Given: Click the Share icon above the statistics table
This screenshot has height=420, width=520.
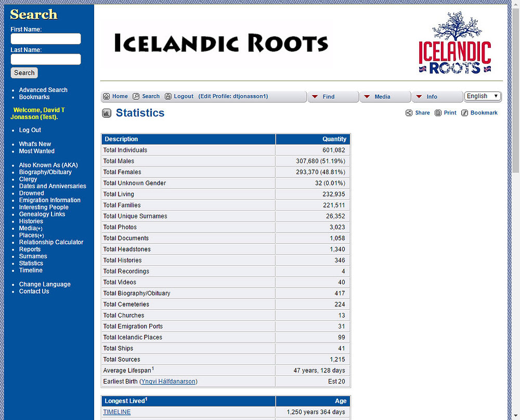Looking at the screenshot, I should tap(409, 113).
